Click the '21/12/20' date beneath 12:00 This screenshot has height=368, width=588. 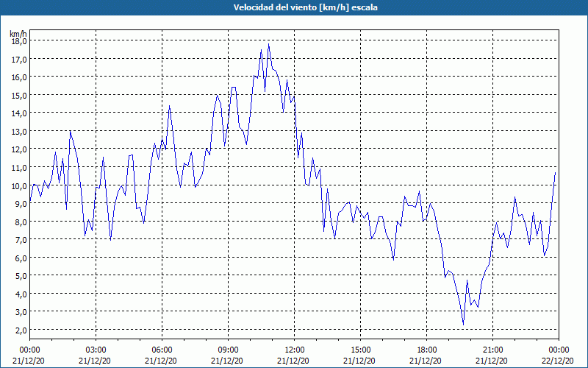[x=293, y=361]
